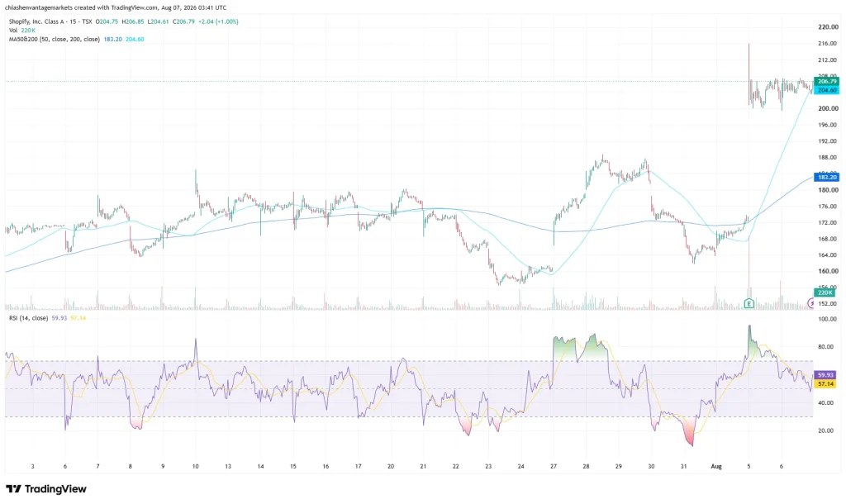Screen dimensions: 846x504
Task: Click the date 10 on the time axis
Action: click(x=195, y=466)
